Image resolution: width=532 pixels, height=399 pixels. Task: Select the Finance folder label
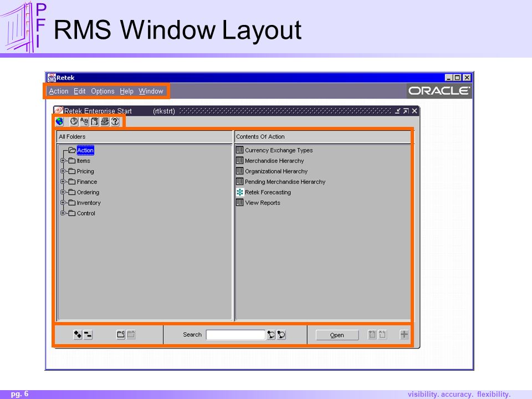[87, 182]
